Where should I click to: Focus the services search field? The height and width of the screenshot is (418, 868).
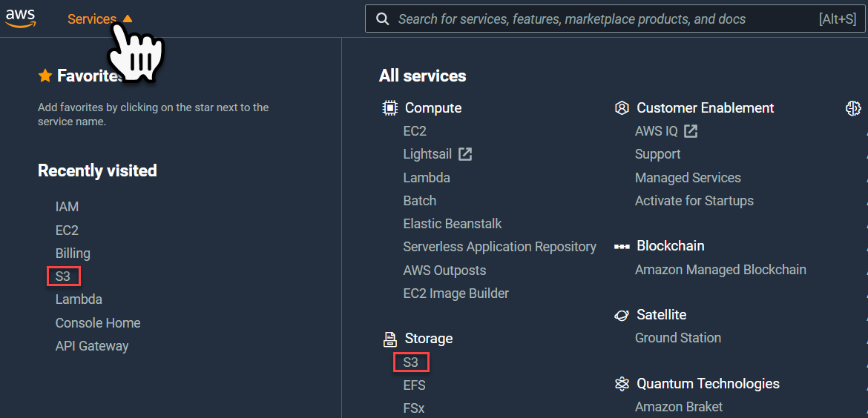614,19
